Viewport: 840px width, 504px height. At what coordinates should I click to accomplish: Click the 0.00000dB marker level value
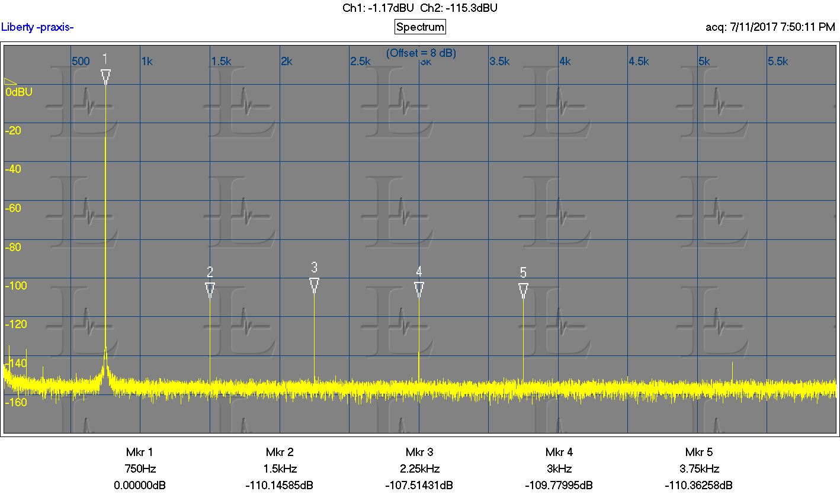(x=140, y=485)
